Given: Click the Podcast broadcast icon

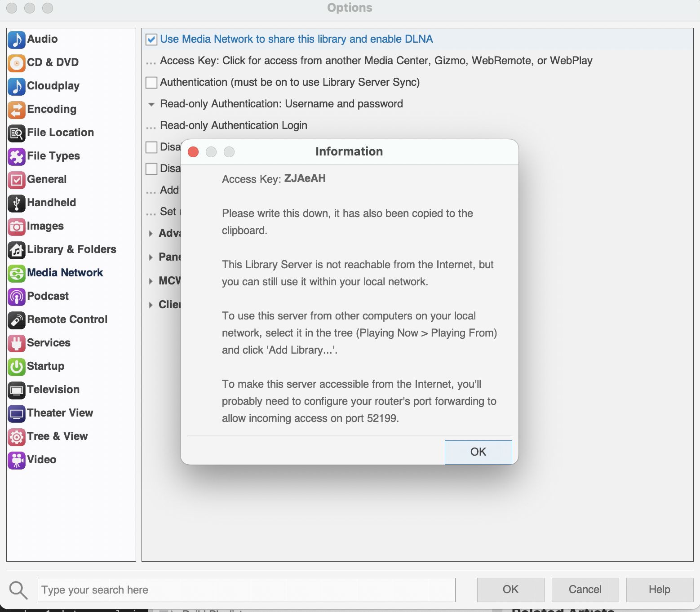Looking at the screenshot, I should [x=17, y=297].
